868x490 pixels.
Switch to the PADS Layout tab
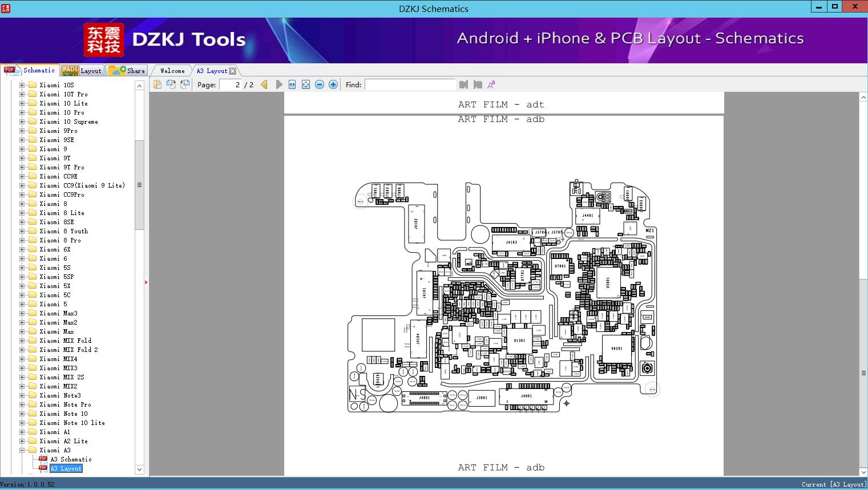coord(82,71)
